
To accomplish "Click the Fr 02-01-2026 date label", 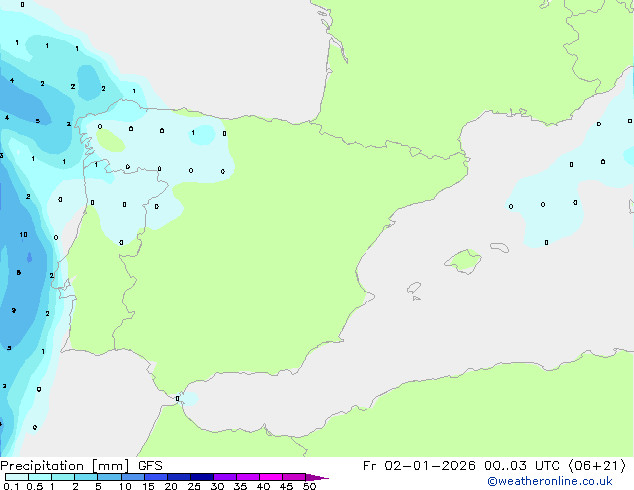I will (x=418, y=466).
